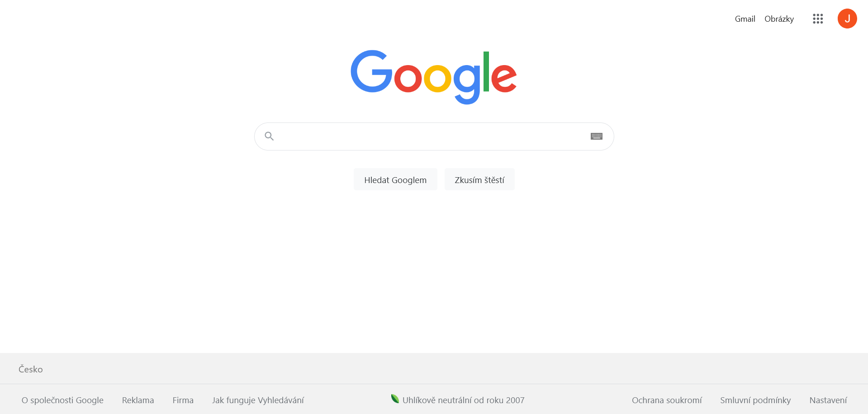Click the green leaf icon in footer
Viewport: 868px width, 414px height.
pyautogui.click(x=395, y=399)
